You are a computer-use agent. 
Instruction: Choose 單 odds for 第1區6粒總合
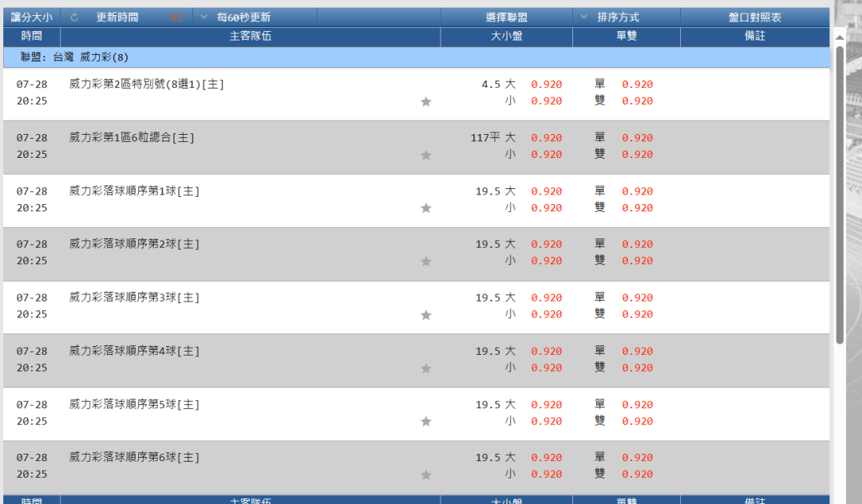tap(638, 138)
